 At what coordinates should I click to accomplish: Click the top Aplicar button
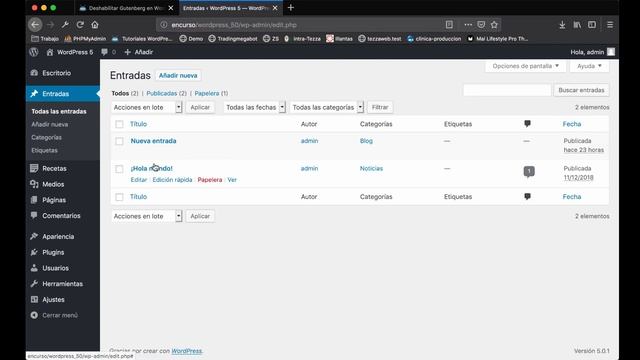[200, 107]
